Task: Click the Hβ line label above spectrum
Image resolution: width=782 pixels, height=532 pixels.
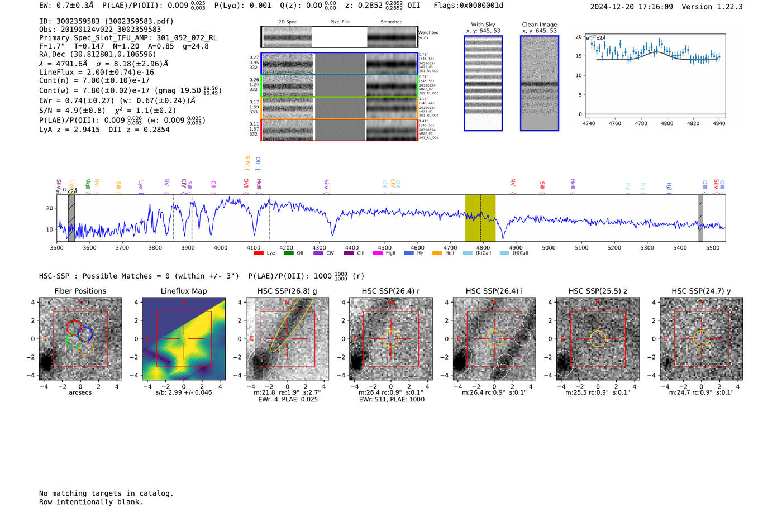Action: click(669, 186)
